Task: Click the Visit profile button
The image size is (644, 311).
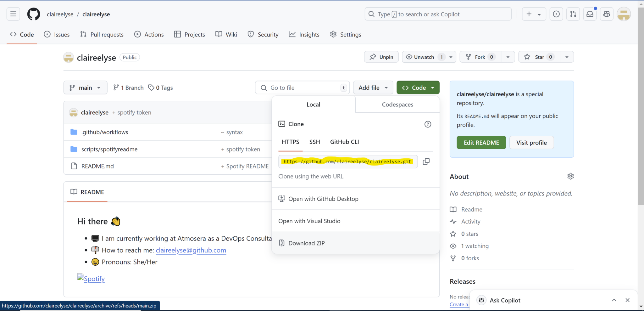Action: click(x=531, y=143)
